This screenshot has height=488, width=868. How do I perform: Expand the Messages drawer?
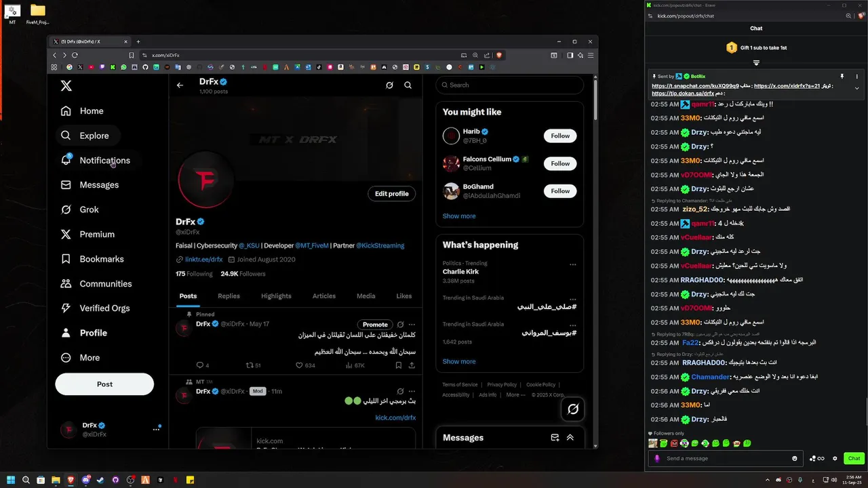(570, 438)
